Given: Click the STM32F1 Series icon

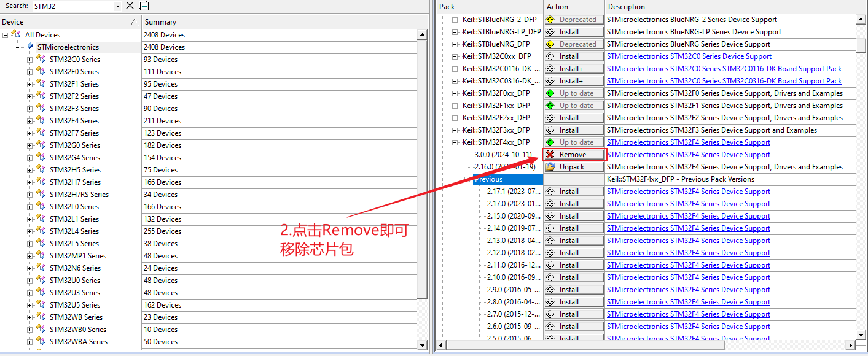Looking at the screenshot, I should pos(41,84).
